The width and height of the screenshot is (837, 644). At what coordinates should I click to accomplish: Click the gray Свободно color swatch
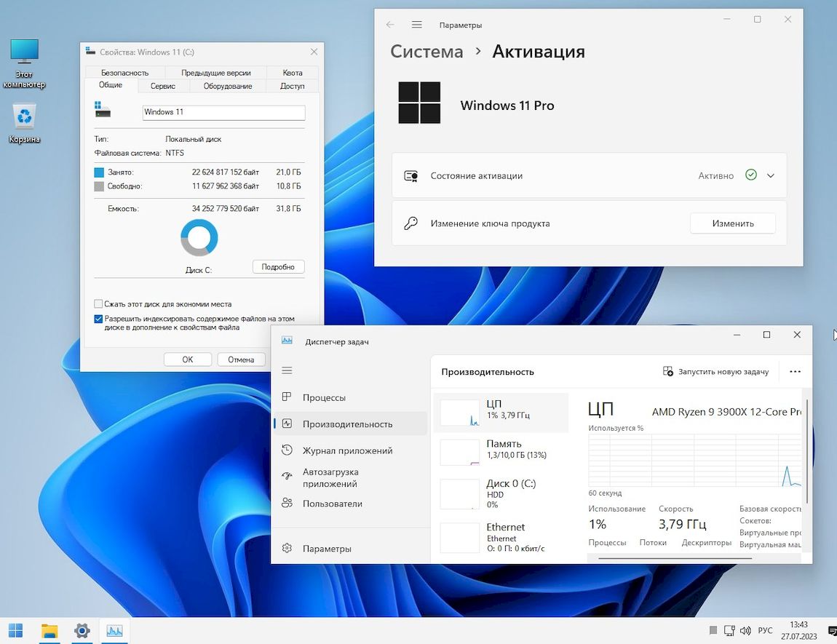pos(99,186)
